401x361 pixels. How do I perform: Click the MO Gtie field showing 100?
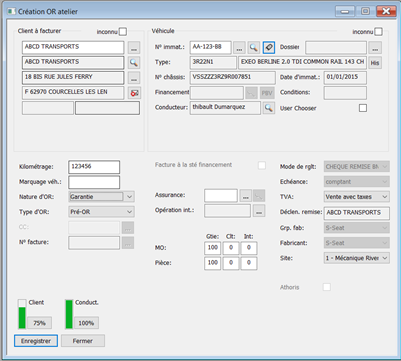[x=212, y=248]
